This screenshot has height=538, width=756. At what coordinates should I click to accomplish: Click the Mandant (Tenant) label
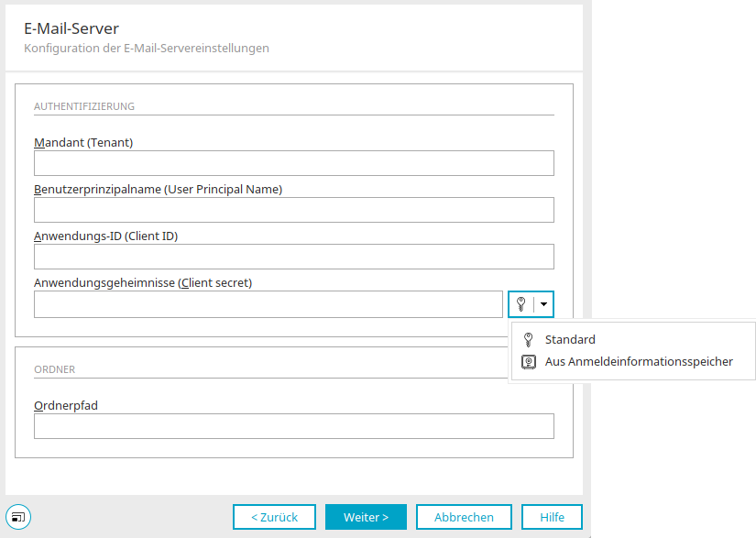pyautogui.click(x=83, y=143)
